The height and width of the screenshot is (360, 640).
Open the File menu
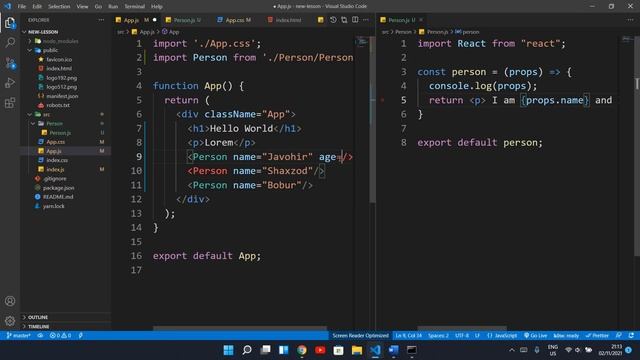[x=22, y=7]
